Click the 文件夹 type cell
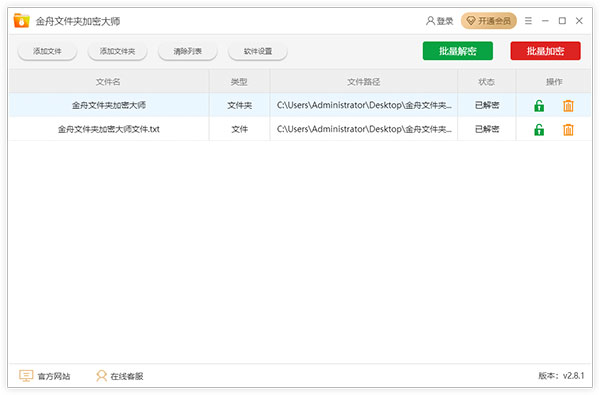This screenshot has width=600, height=395. 240,105
